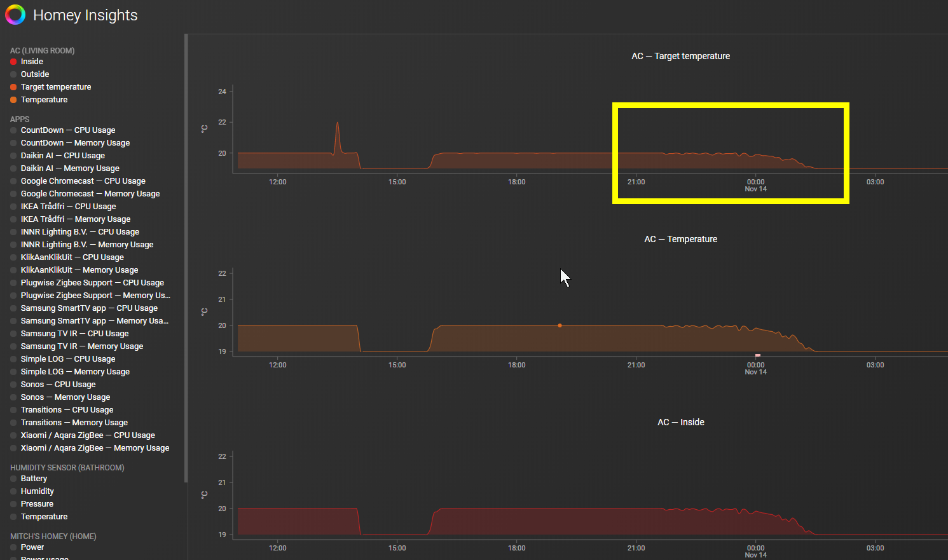Image resolution: width=948 pixels, height=560 pixels.
Task: Click orange data point on Temperature graph
Action: click(x=560, y=325)
